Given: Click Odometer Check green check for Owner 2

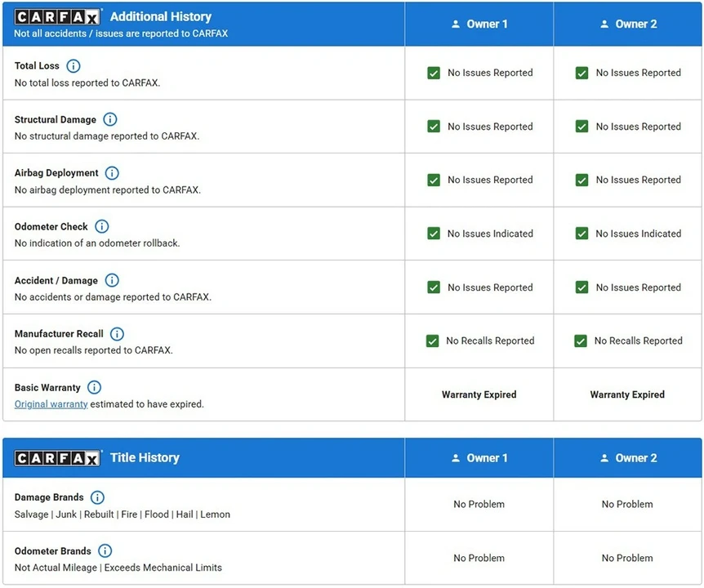Looking at the screenshot, I should coord(581,234).
